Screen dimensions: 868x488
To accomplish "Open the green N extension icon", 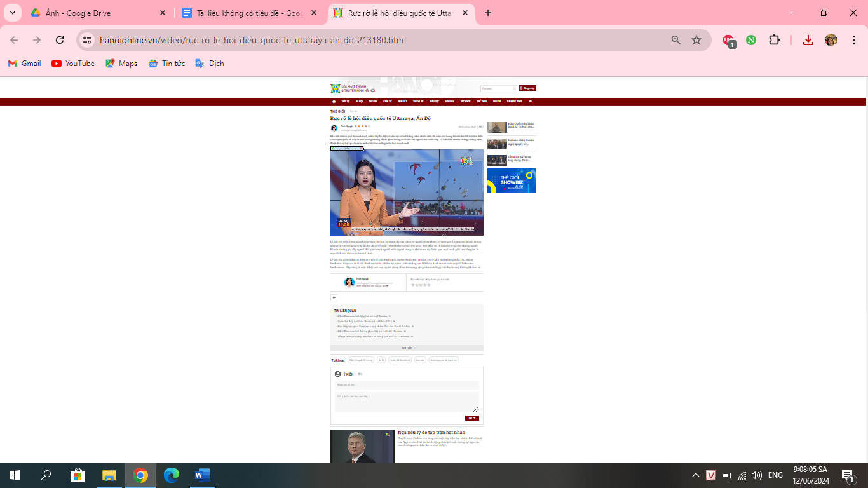I will [x=751, y=40].
